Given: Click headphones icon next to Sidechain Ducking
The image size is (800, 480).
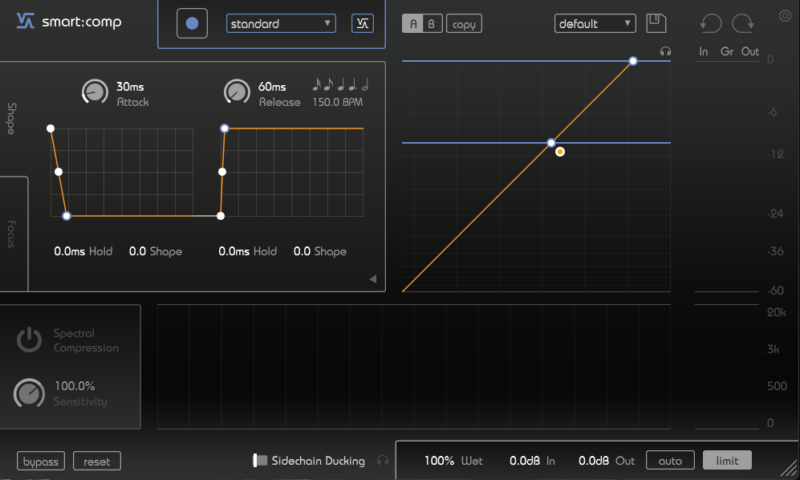Looking at the screenshot, I should [382, 461].
